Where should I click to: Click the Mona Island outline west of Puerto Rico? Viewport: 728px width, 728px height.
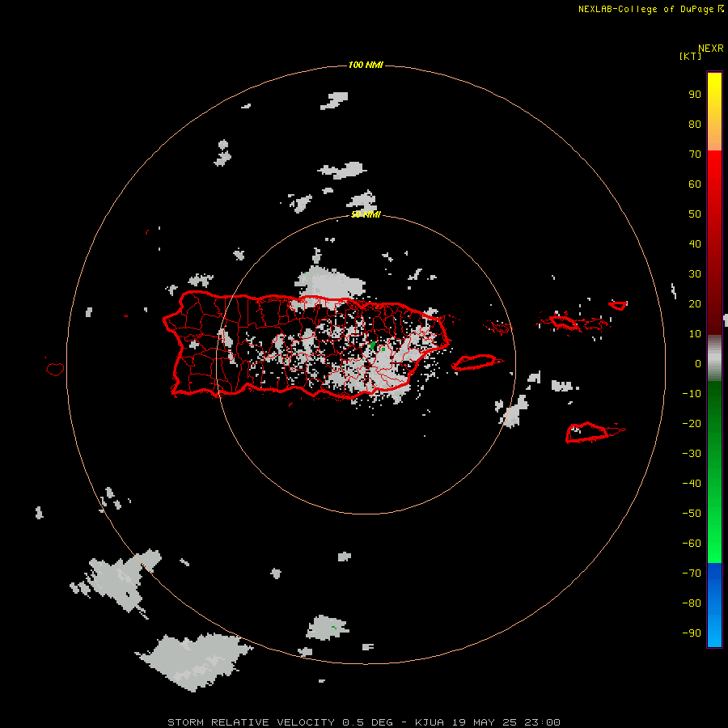click(x=55, y=369)
